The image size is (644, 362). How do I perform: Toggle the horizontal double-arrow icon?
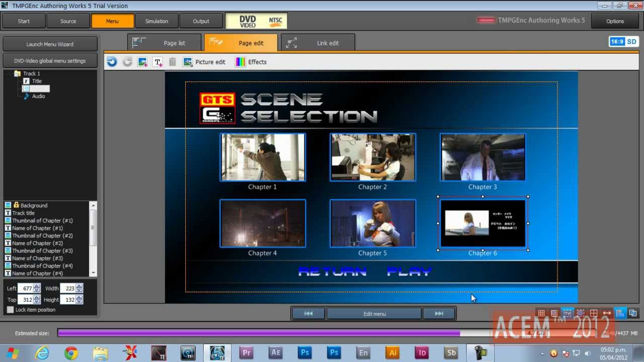(607, 313)
